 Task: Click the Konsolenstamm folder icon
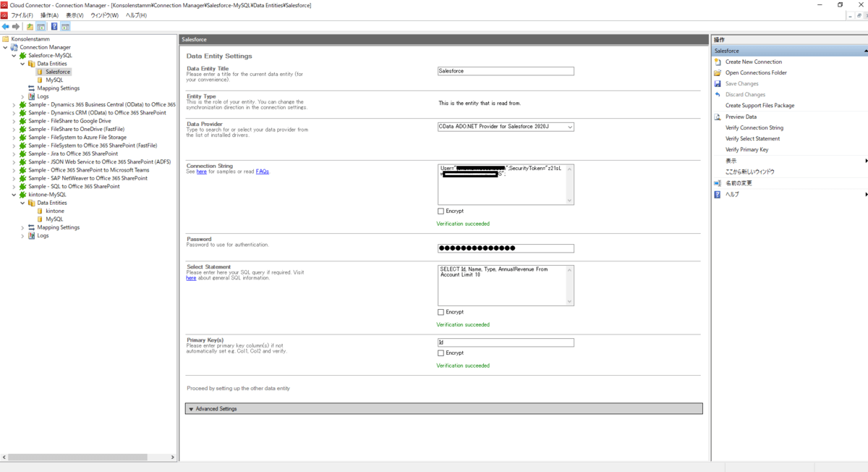[6, 39]
